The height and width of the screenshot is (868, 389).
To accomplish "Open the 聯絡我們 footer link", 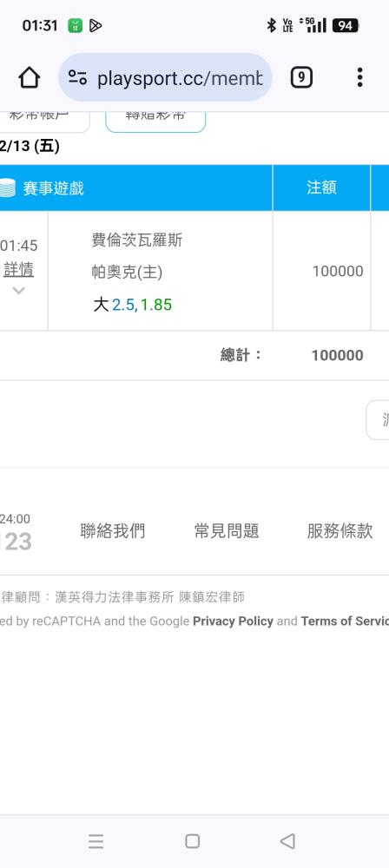I will (x=113, y=531).
